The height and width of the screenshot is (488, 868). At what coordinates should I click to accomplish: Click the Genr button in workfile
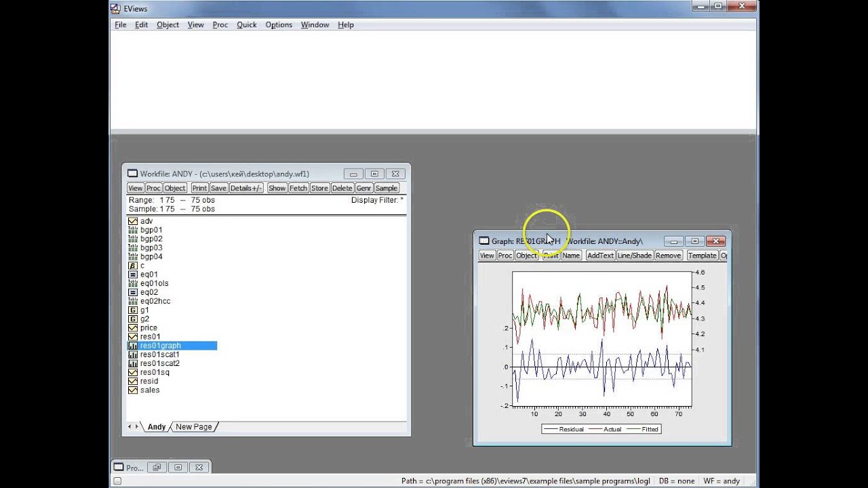pos(363,188)
